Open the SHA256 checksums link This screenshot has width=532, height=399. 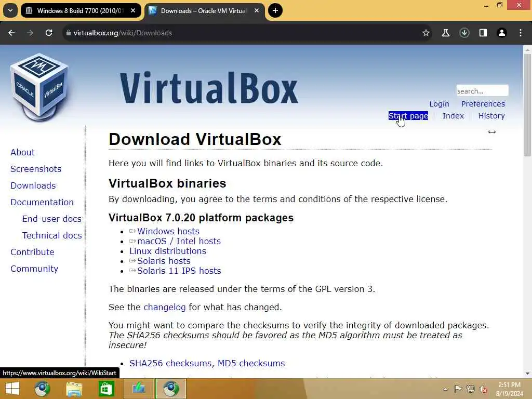[x=170, y=363]
